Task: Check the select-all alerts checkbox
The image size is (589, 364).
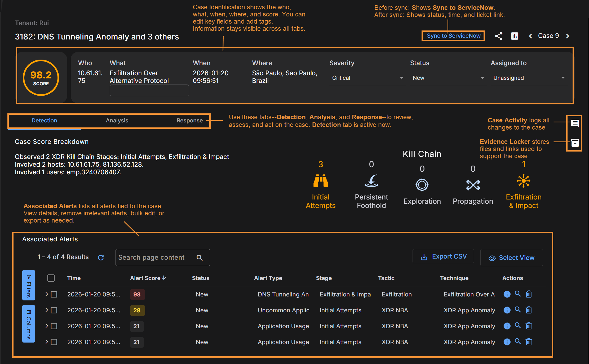Action: [51, 278]
